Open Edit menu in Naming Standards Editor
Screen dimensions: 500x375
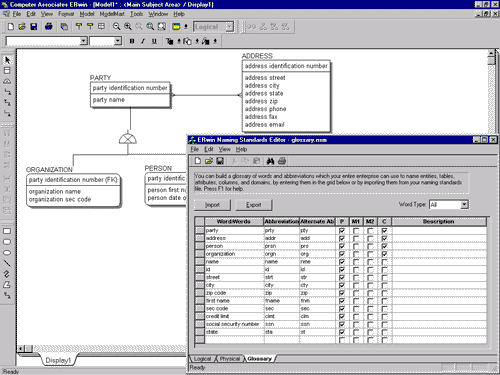coord(209,149)
